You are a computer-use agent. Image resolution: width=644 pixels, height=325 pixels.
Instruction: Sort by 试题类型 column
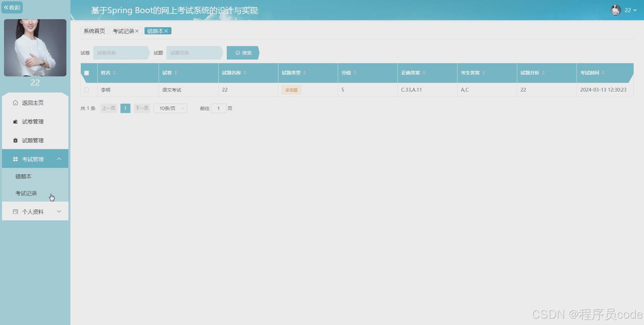click(305, 73)
